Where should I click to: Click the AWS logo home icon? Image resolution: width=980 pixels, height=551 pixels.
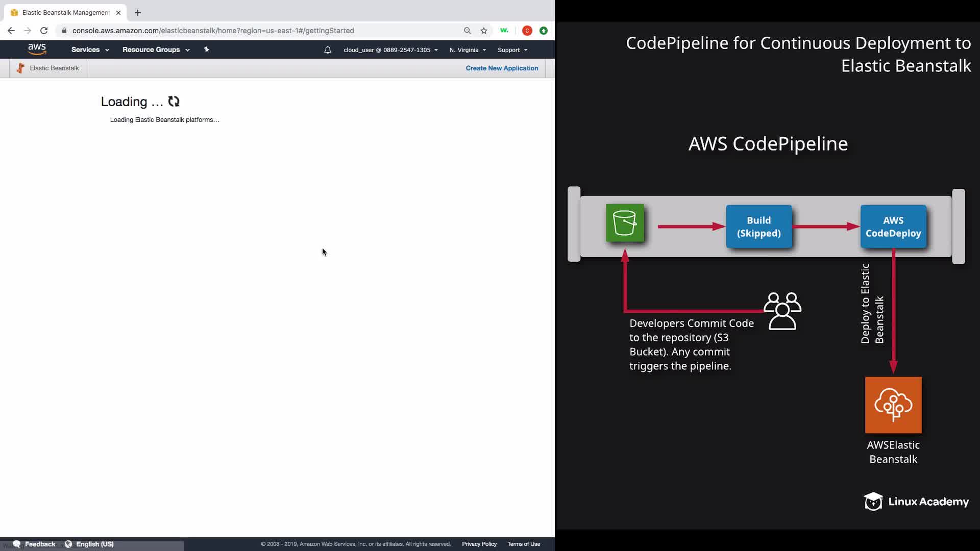[x=37, y=49]
